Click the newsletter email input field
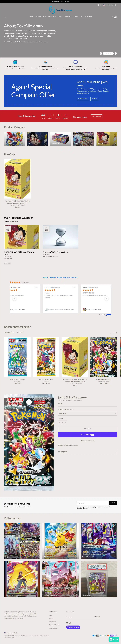This screenshot has width=121, height=644. [92, 503]
